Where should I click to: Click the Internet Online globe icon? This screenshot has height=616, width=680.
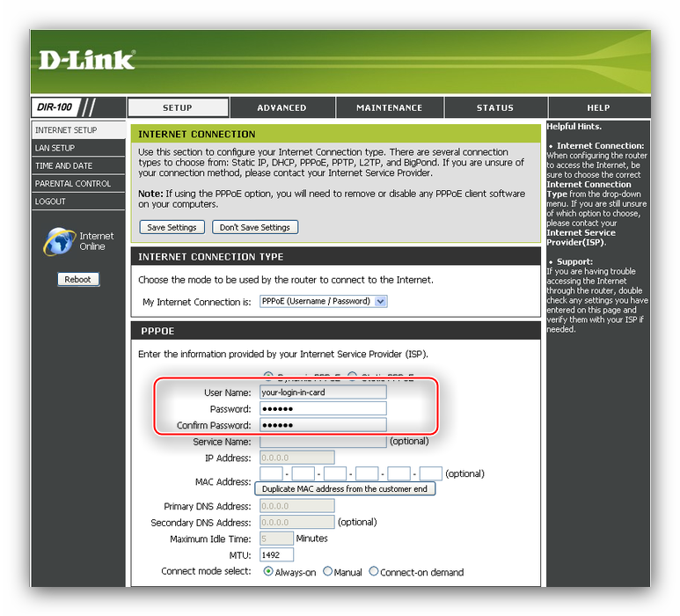60,241
